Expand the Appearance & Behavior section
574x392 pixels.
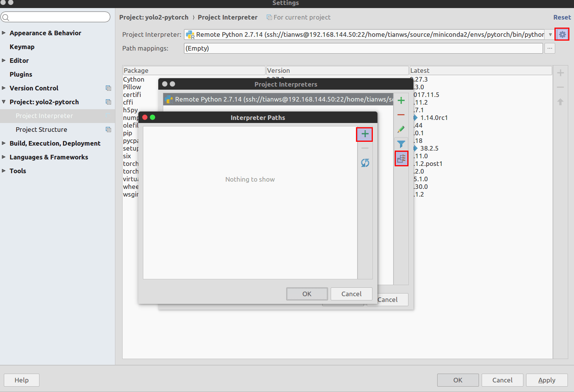coord(4,33)
